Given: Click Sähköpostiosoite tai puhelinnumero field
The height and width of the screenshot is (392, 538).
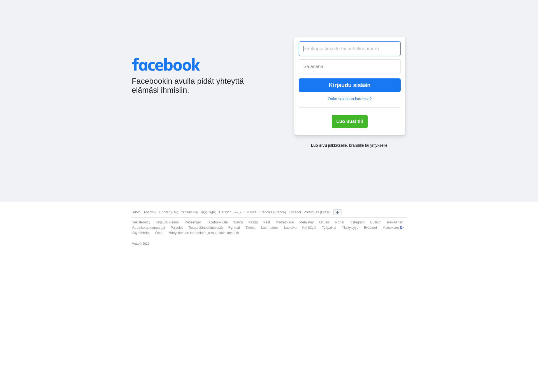Looking at the screenshot, I should 350,48.
